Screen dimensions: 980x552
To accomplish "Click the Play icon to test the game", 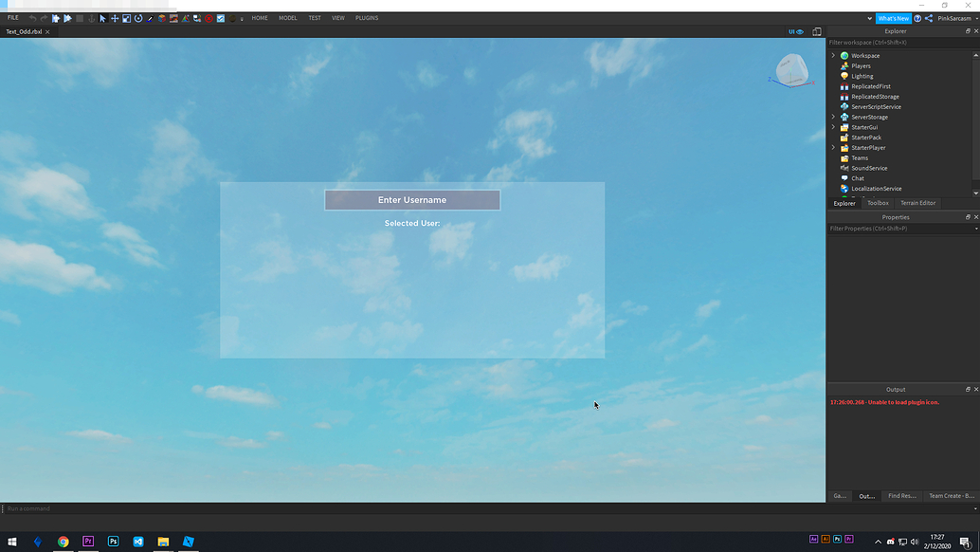I will pyautogui.click(x=55, y=17).
